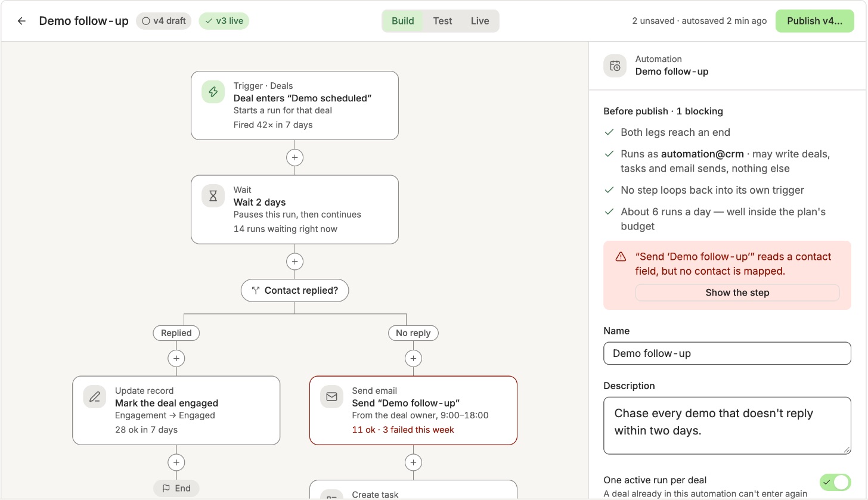Click the Create task step icon
This screenshot has height=500, width=868.
(332, 494)
